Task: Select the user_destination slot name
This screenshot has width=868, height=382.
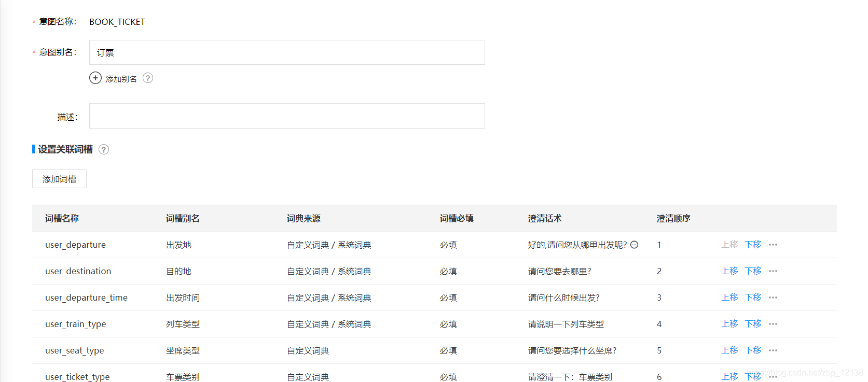Action: coord(78,271)
